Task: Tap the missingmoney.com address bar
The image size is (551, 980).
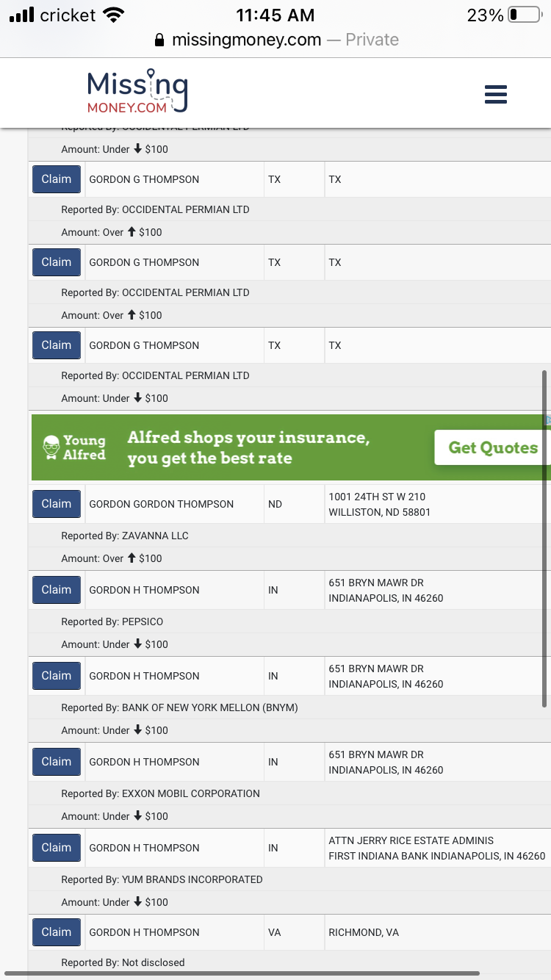Action: (275, 40)
